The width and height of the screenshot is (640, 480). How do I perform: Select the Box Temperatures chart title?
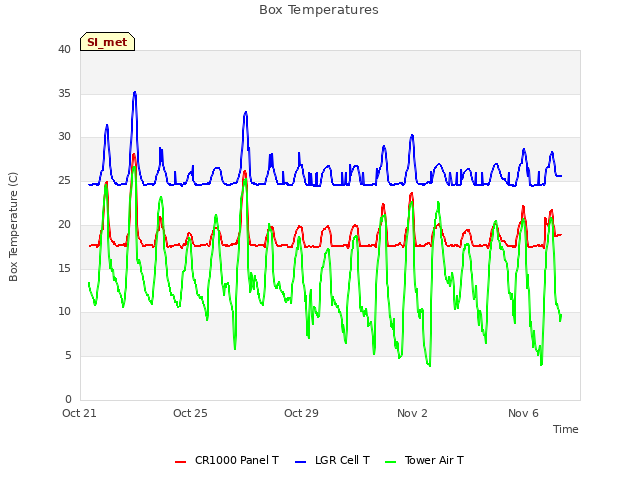coord(319,10)
